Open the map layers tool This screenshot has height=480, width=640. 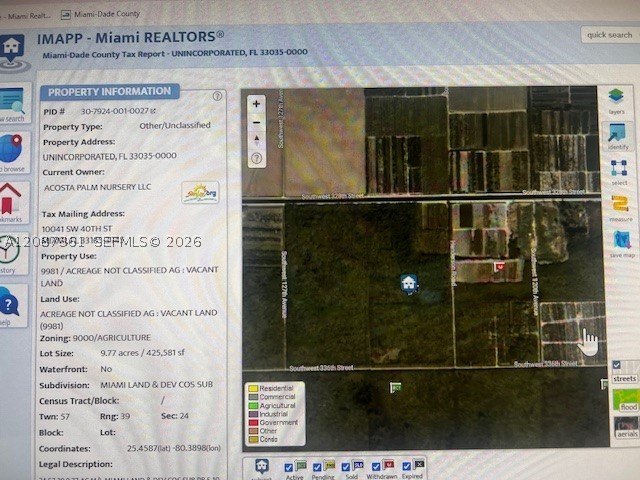(616, 100)
